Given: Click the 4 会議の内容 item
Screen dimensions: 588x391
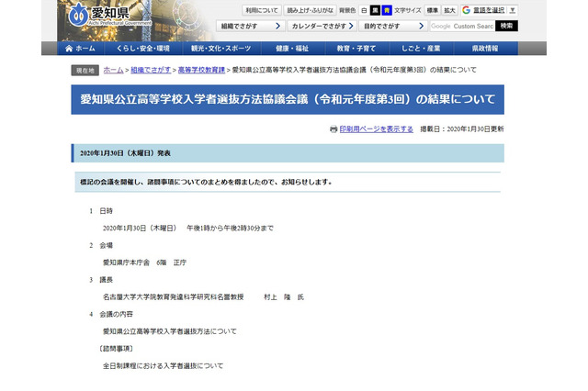Looking at the screenshot, I should [111, 314].
